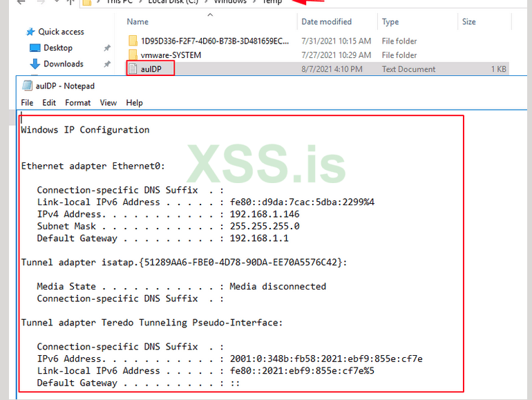The height and width of the screenshot is (400, 532).
Task: Click the IPv6 address starting 2001:0:348b
Action: coord(326,359)
